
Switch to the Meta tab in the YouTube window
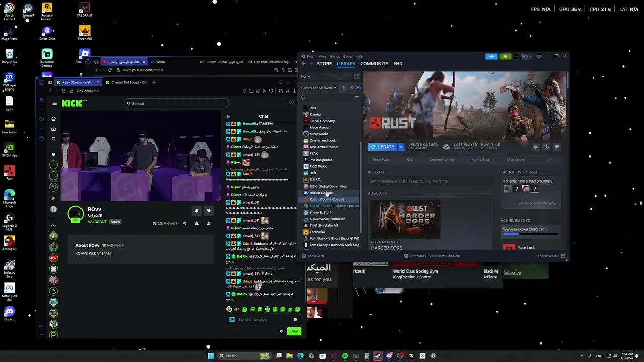click(x=161, y=62)
